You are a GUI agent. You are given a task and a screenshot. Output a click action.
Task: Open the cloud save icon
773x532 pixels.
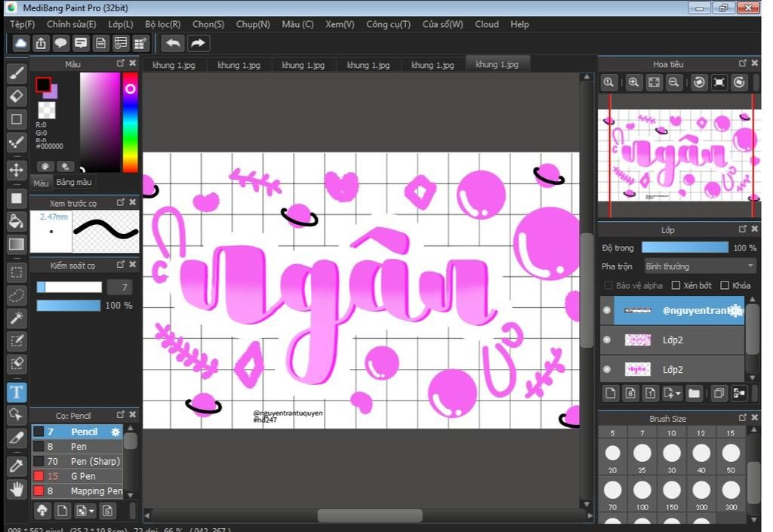point(20,43)
